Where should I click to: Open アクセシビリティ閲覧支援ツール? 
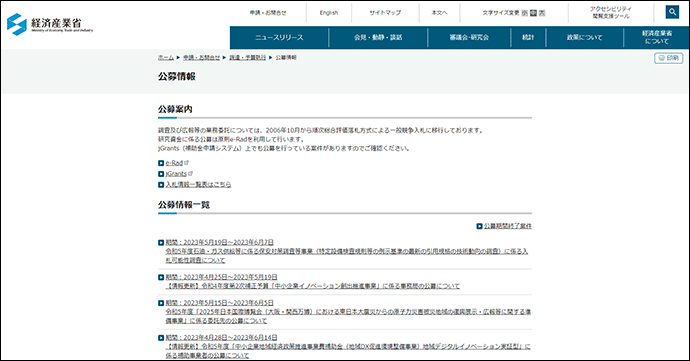[611, 12]
